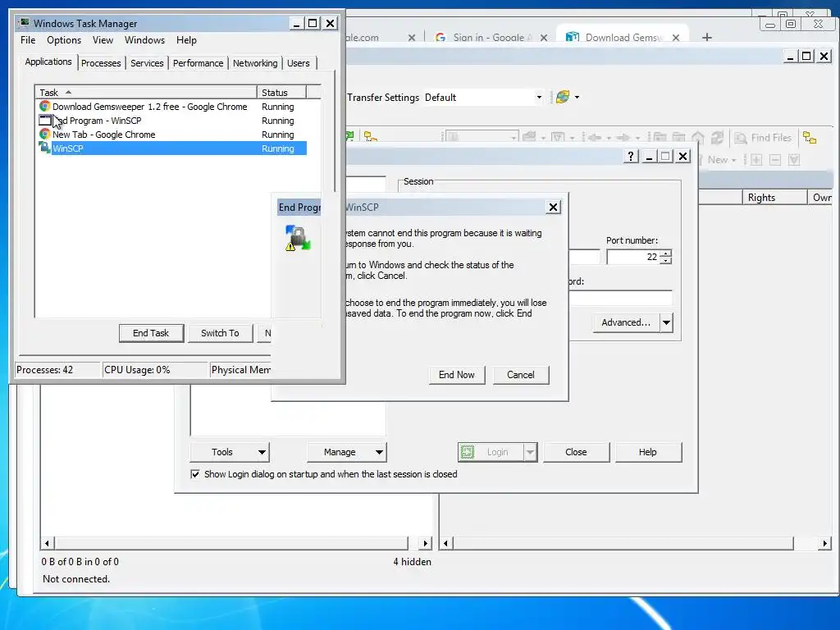
Task: Open the Tools dropdown in Login dialog
Action: [x=230, y=452]
